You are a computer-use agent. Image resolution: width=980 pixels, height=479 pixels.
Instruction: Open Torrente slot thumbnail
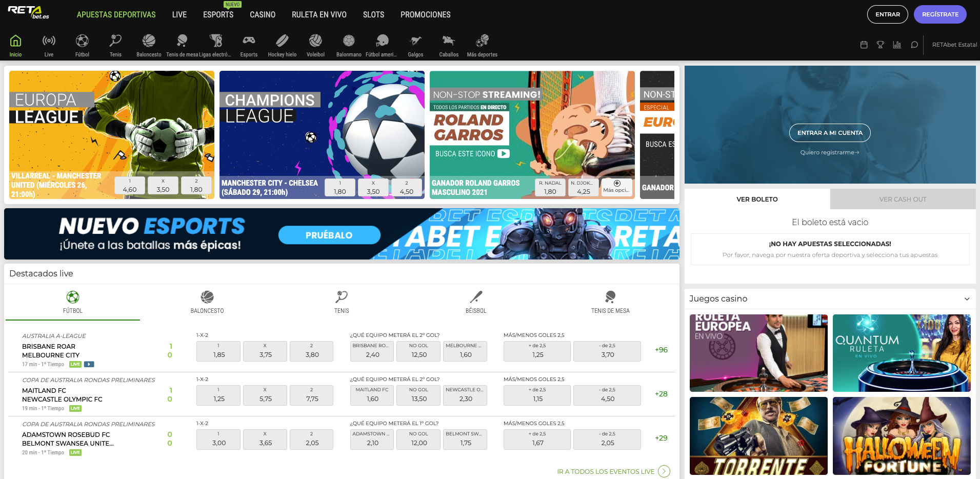(x=758, y=436)
